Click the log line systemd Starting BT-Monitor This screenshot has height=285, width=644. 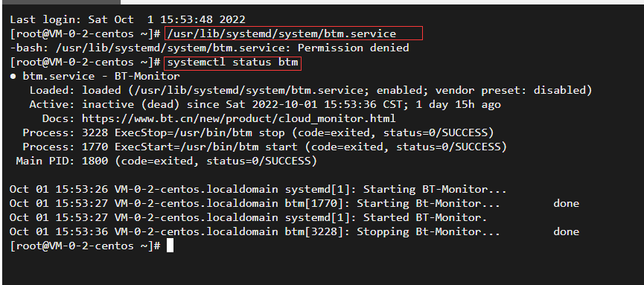[x=258, y=190]
